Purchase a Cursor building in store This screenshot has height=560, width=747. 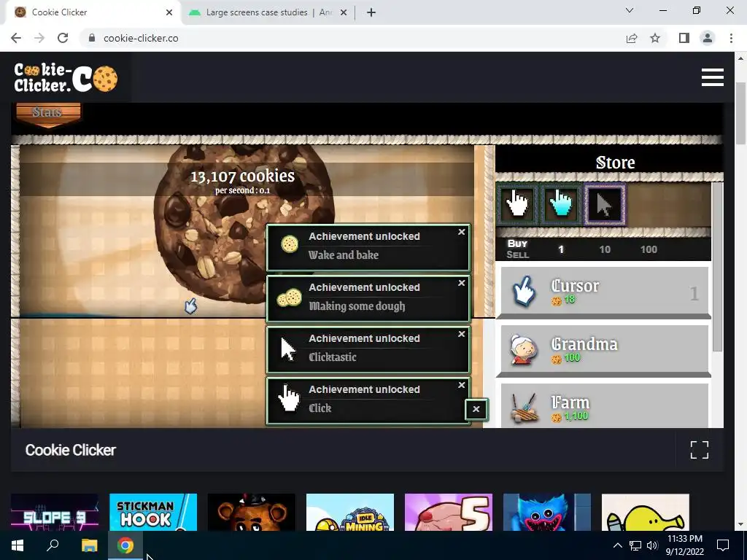[x=604, y=292]
